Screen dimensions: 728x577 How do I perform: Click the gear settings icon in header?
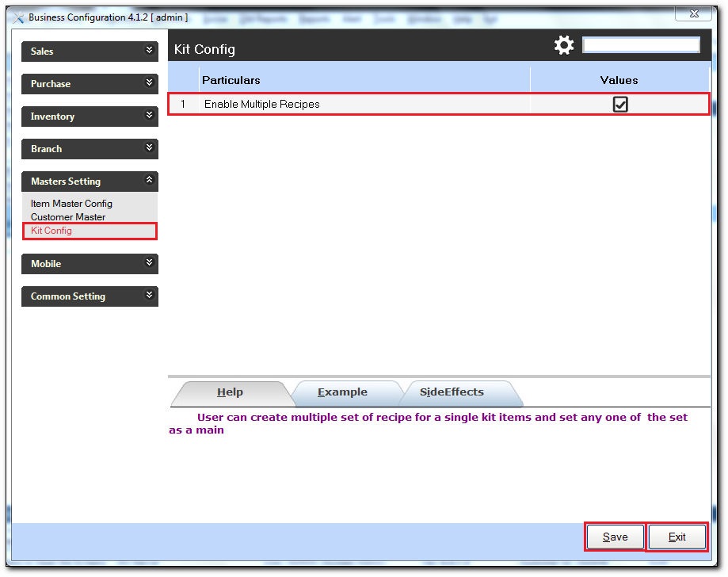click(x=564, y=45)
